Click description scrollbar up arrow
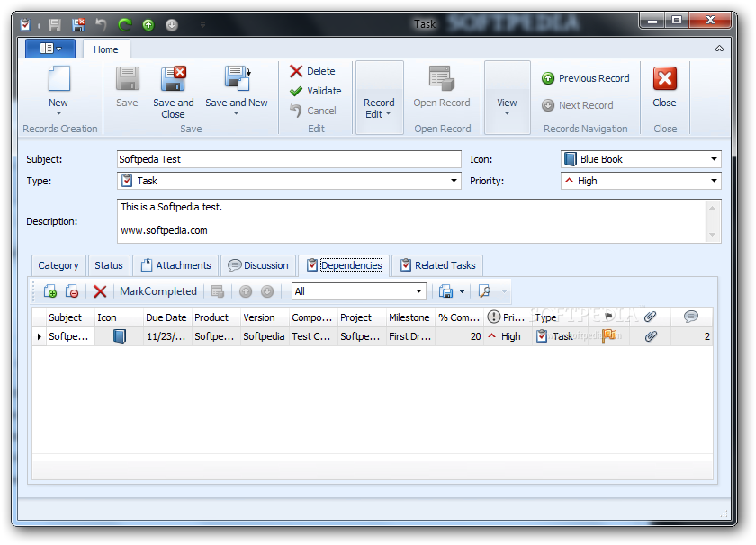 [x=713, y=207]
